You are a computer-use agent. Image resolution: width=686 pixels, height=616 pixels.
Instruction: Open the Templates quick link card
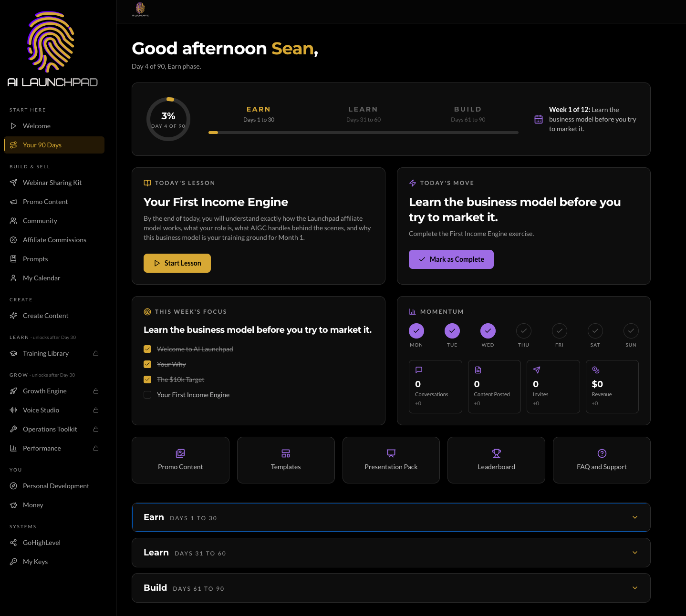click(286, 460)
